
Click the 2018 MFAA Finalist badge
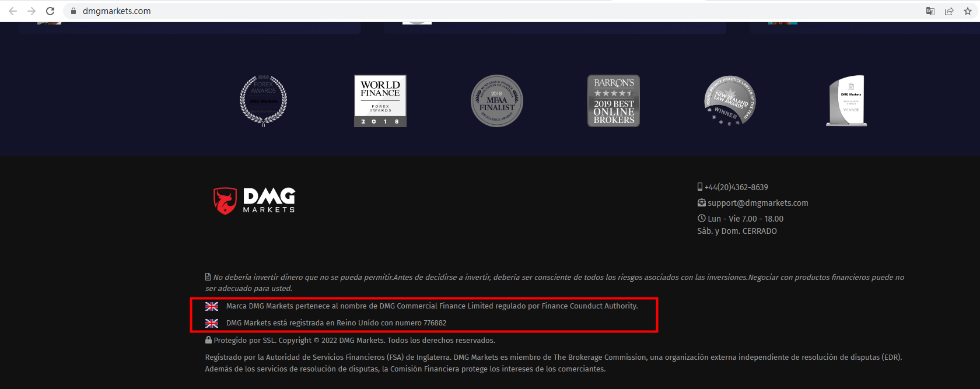pyautogui.click(x=497, y=100)
